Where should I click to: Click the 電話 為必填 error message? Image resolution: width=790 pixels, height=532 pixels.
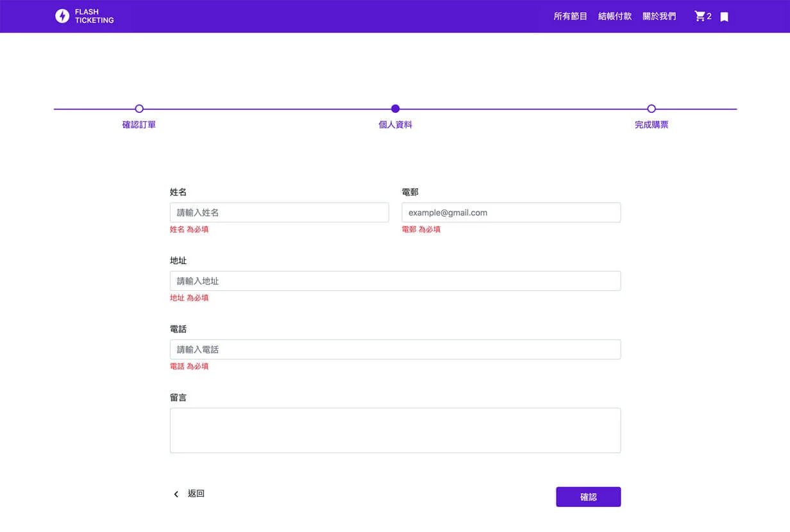[189, 367]
